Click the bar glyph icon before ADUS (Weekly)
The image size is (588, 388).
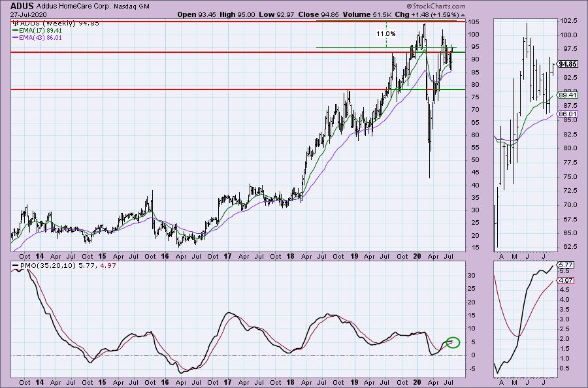click(16, 24)
